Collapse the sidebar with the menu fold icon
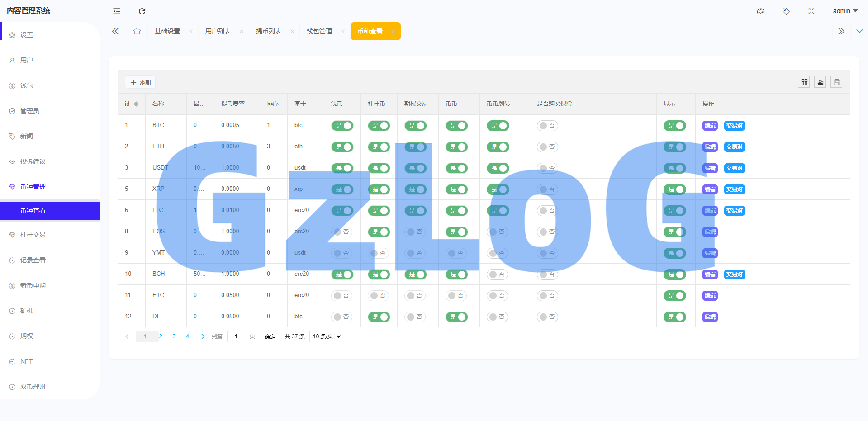The width and height of the screenshot is (868, 421). coord(117,11)
